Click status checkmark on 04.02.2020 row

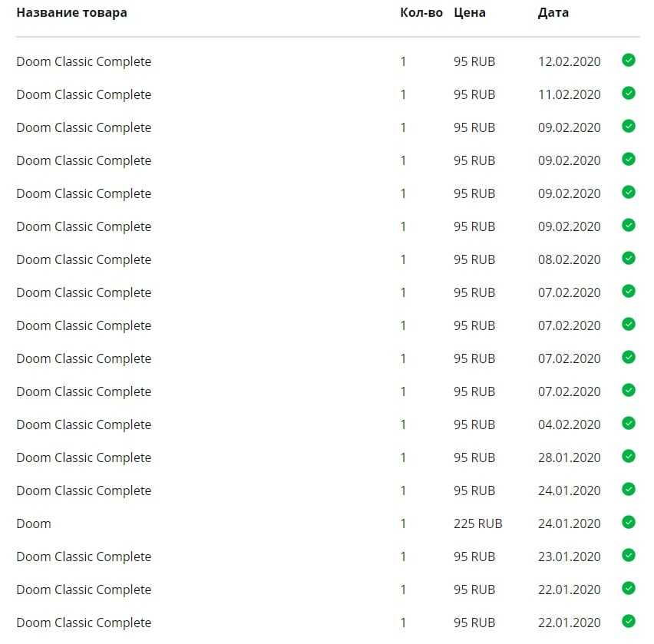click(628, 424)
